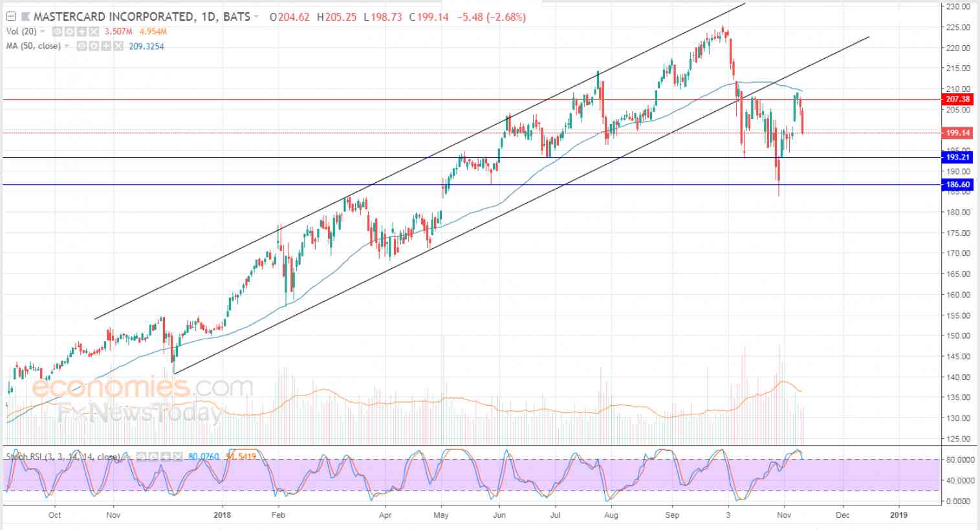This screenshot has height=530, width=980.
Task: Click the moving average value 209.3254
Action: tap(147, 47)
